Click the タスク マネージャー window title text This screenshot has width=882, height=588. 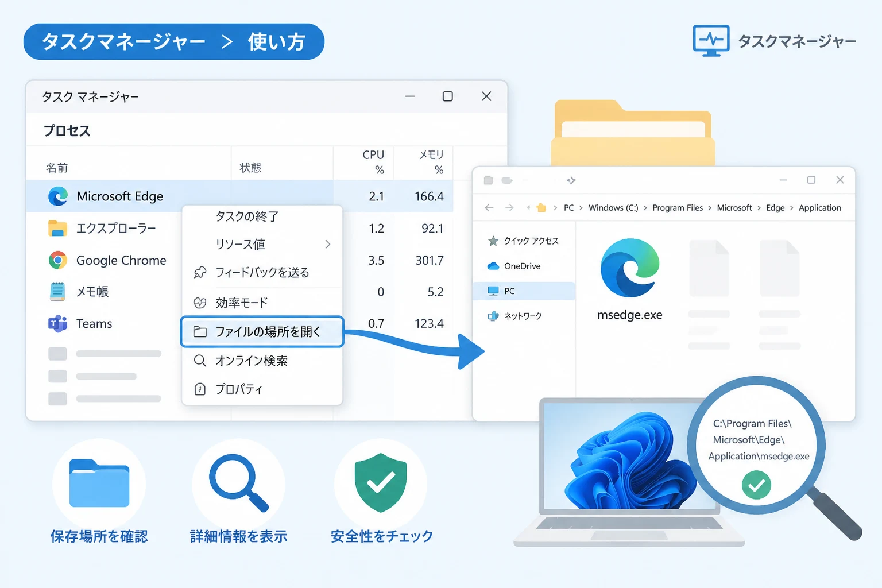(x=90, y=96)
